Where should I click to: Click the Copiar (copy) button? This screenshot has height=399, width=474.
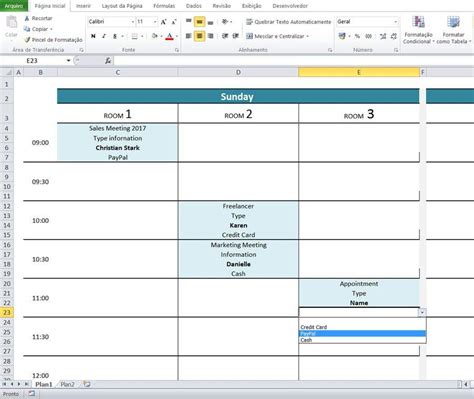point(38,29)
